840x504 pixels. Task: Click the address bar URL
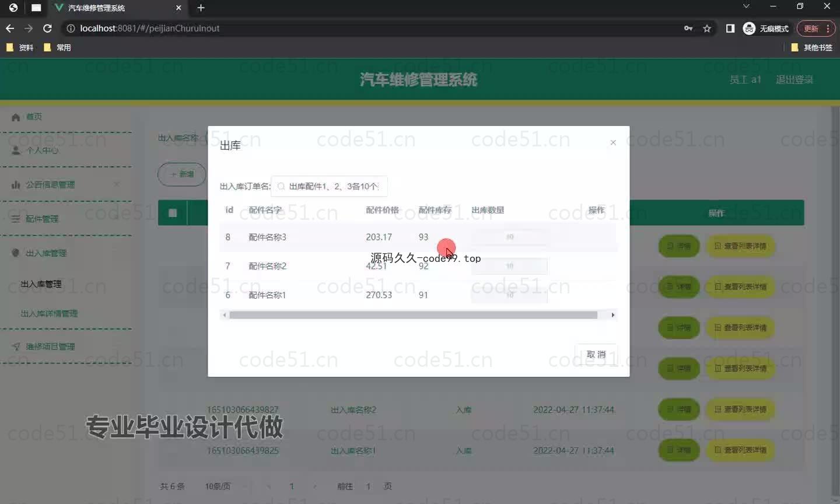[x=150, y=29]
